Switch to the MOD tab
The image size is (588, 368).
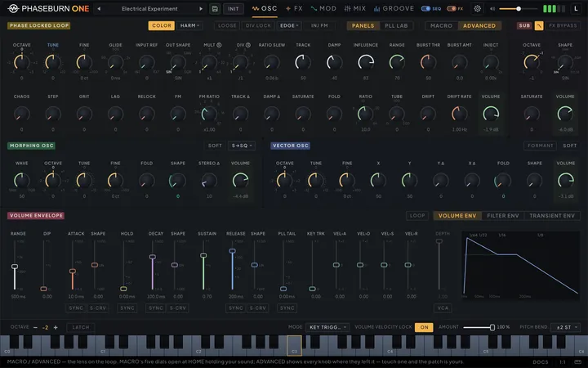(x=323, y=9)
